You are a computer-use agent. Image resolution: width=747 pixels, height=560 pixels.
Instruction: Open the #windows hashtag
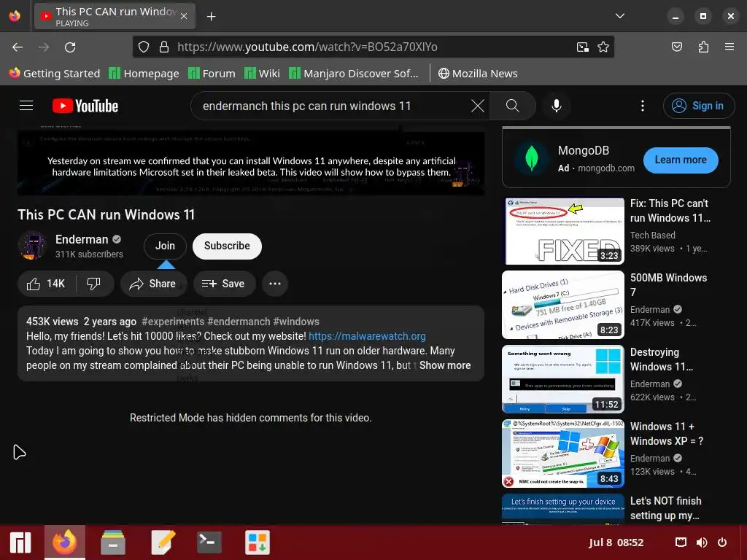(x=296, y=322)
